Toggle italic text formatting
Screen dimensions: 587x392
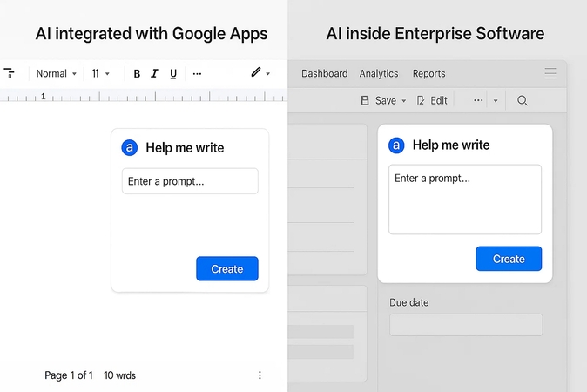154,74
